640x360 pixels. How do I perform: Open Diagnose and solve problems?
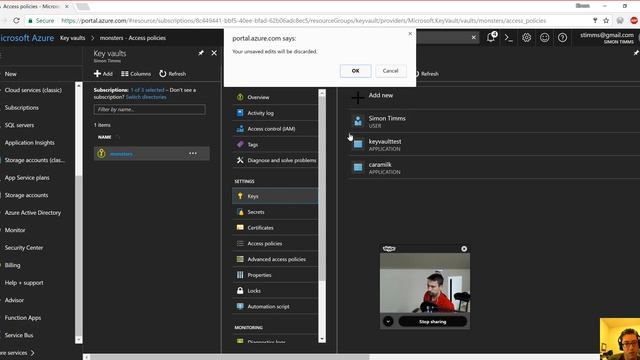point(275,160)
